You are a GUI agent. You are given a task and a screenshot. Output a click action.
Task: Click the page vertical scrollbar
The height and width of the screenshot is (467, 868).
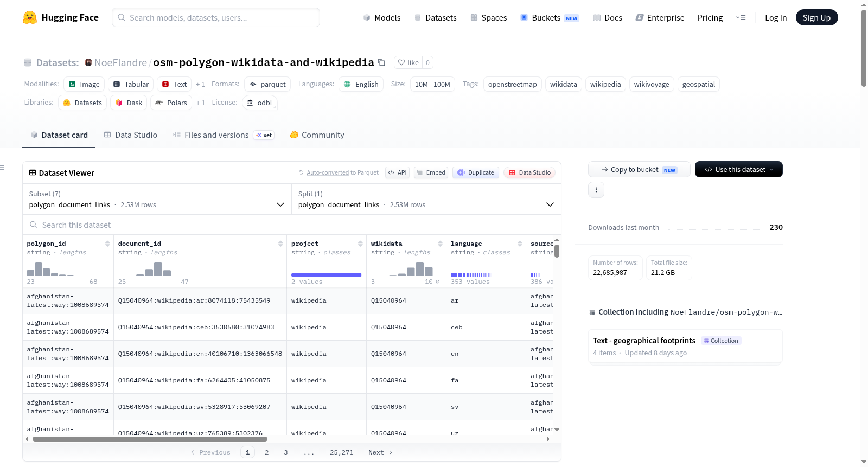(864, 49)
